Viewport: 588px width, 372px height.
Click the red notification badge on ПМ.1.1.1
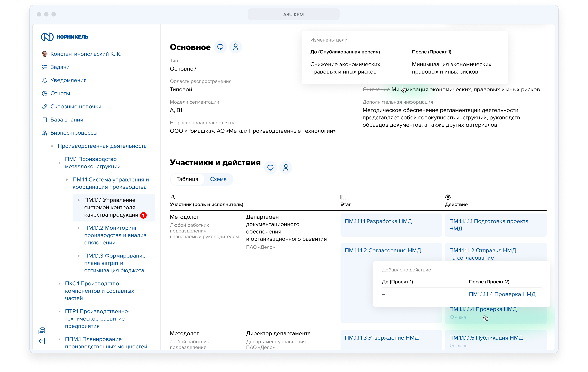point(144,215)
